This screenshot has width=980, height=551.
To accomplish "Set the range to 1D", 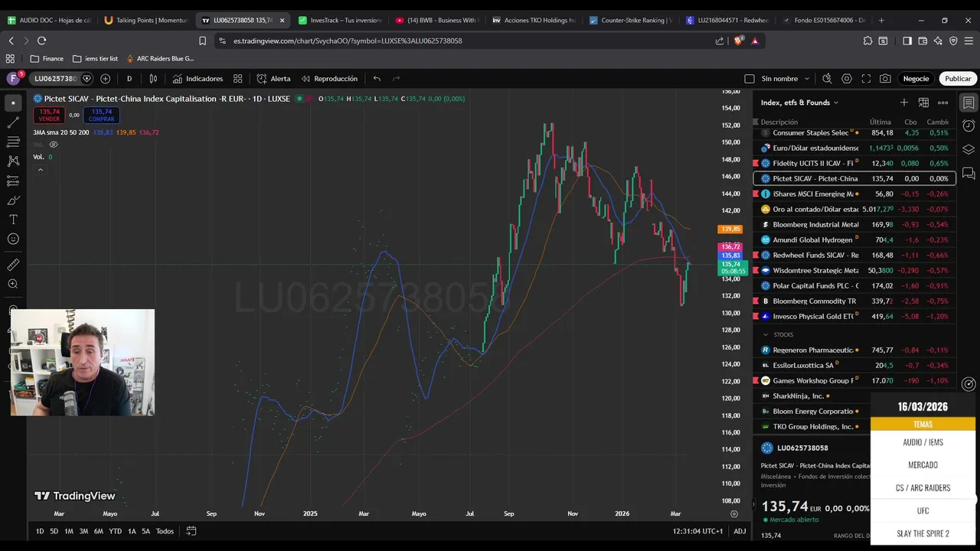I will click(40, 531).
